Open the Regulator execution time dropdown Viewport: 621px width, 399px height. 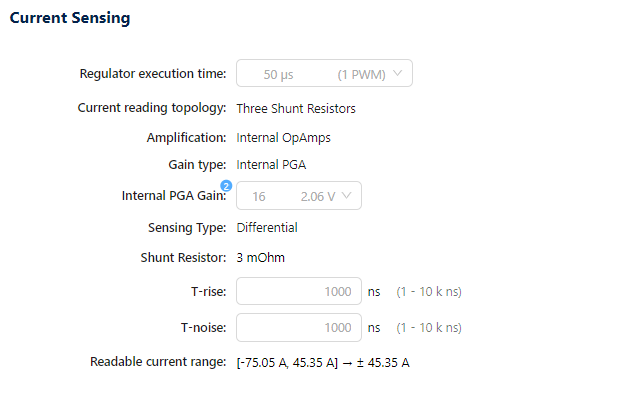click(x=324, y=73)
